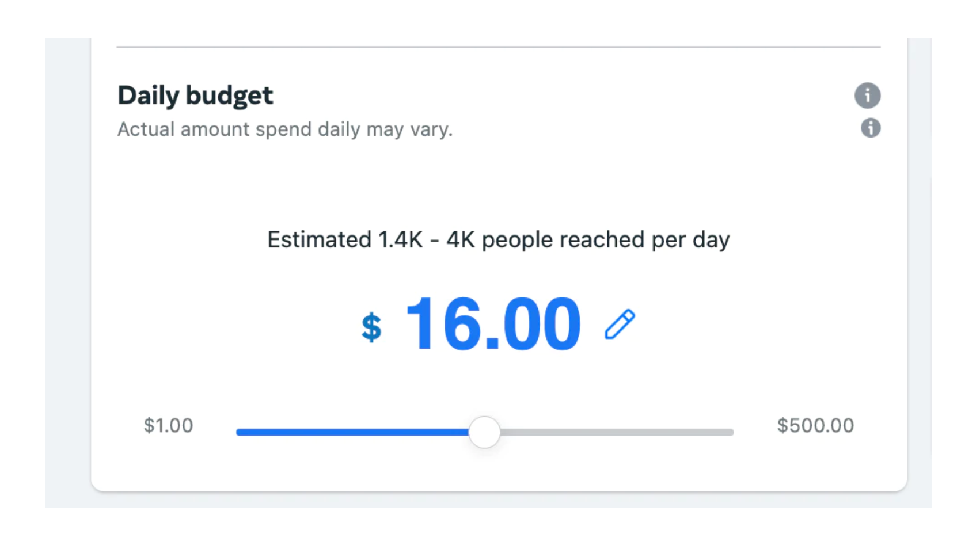Click the far right end of the slider track
The height and width of the screenshot is (534, 980).
[731, 432]
